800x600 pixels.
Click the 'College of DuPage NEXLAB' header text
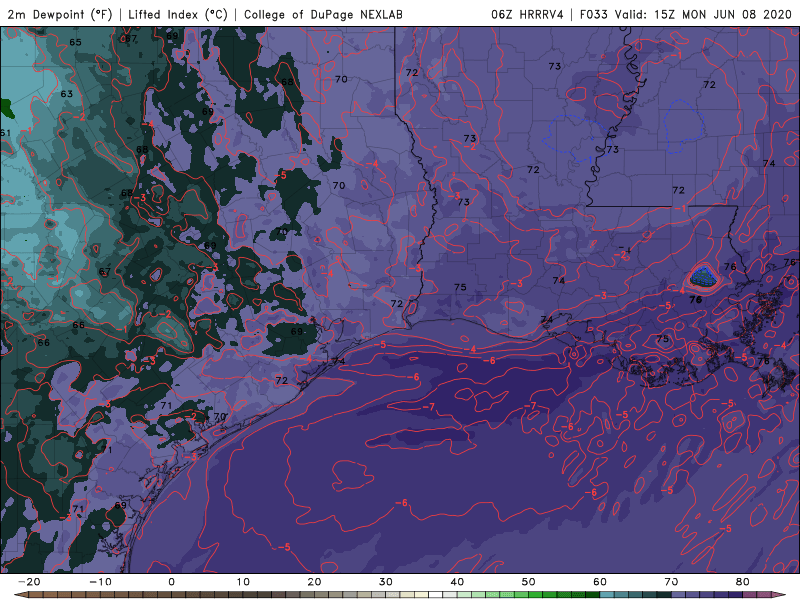[x=323, y=15]
